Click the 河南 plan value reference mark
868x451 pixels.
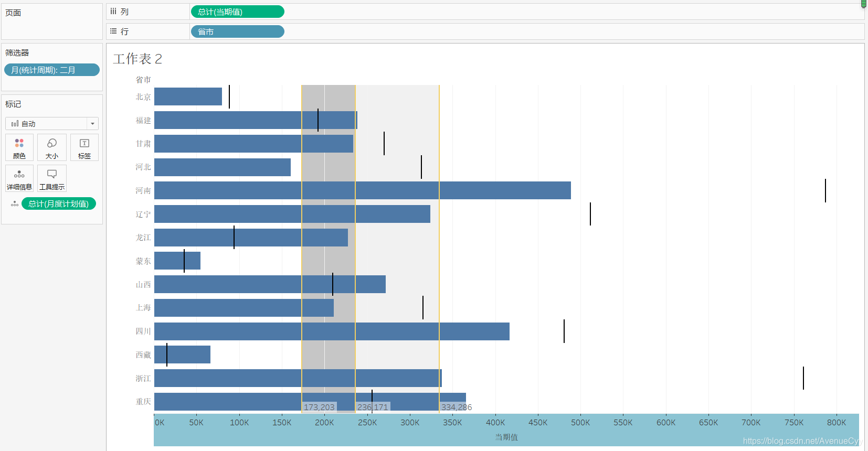[825, 190]
